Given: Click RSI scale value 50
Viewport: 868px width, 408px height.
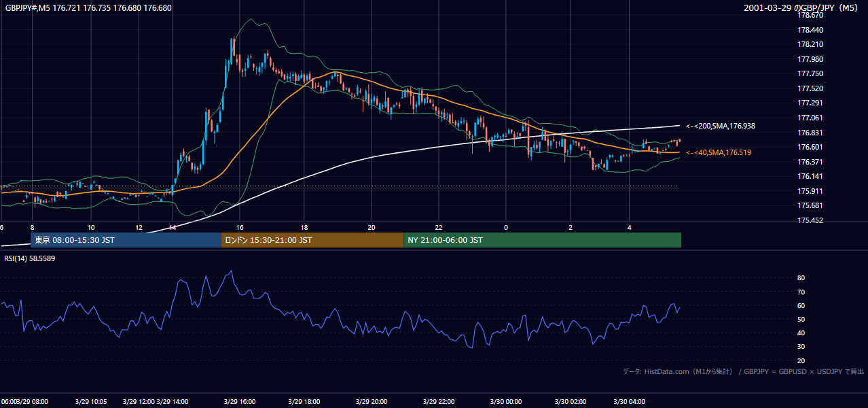Looking at the screenshot, I should click(801, 319).
